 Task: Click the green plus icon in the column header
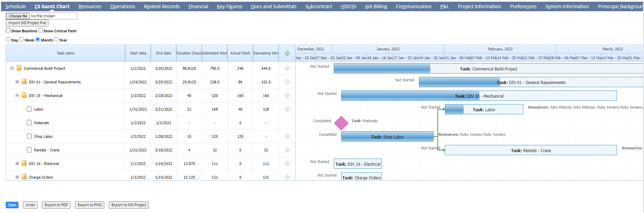click(287, 53)
